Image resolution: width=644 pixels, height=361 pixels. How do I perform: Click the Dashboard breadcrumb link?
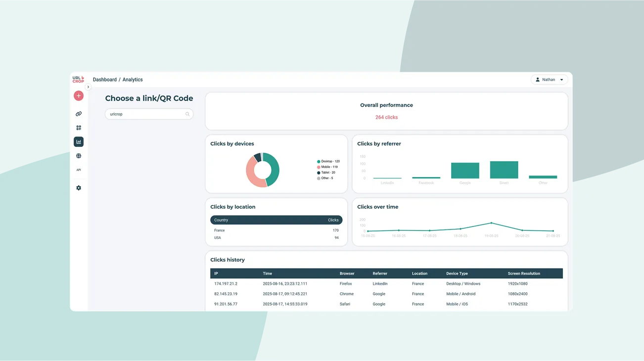tap(105, 80)
